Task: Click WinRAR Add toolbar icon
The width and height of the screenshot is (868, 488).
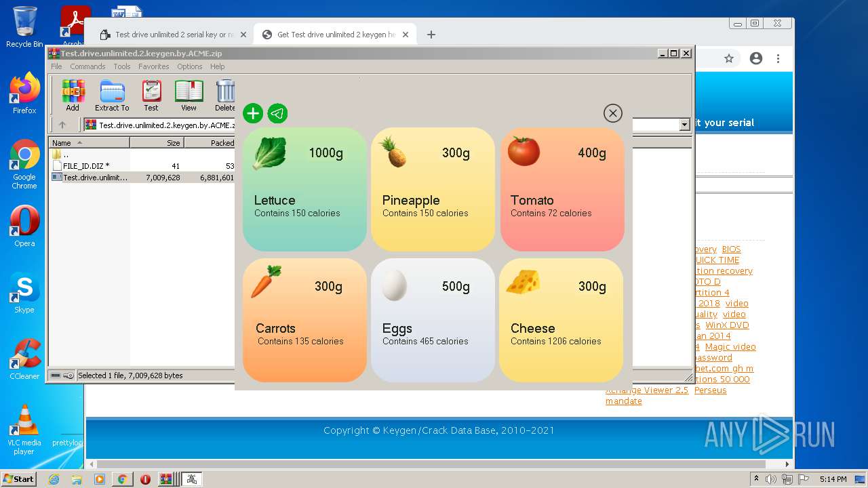Action: click(73, 96)
